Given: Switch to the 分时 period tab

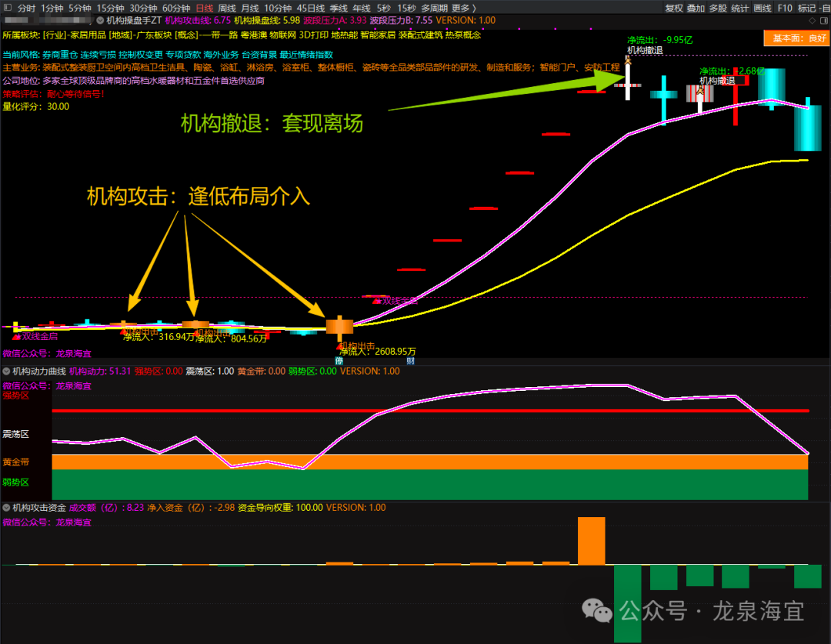Looking at the screenshot, I should (26, 8).
